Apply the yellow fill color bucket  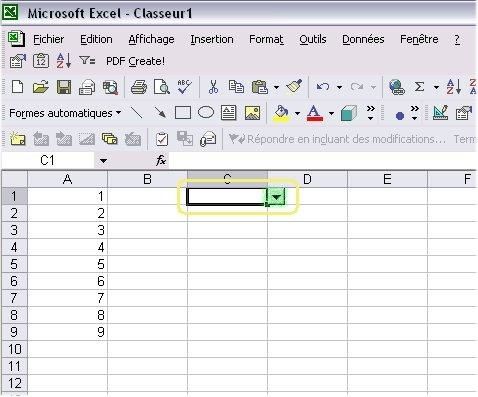pyautogui.click(x=281, y=113)
